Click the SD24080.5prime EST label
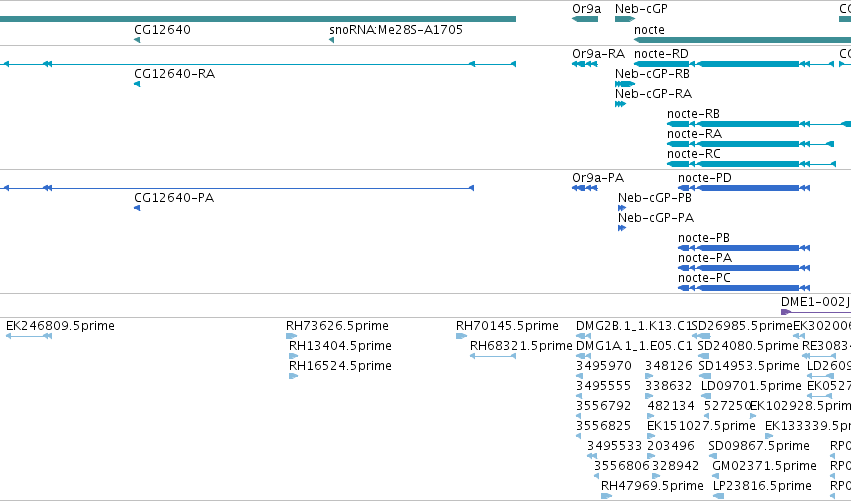This screenshot has height=501, width=851. 748,346
